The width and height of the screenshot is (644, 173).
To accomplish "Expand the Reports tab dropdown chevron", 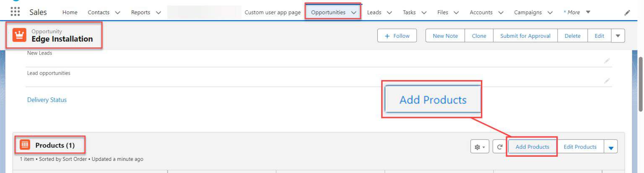I will click(x=158, y=13).
